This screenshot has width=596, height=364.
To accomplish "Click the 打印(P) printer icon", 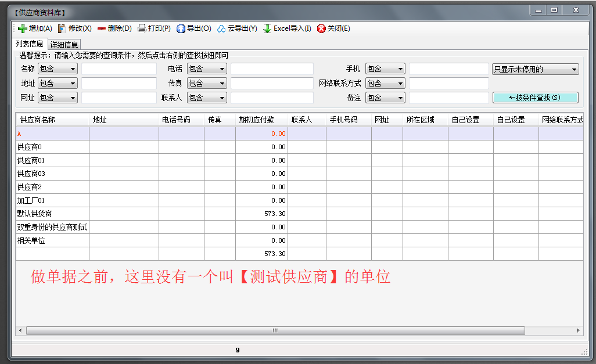I will (x=142, y=28).
